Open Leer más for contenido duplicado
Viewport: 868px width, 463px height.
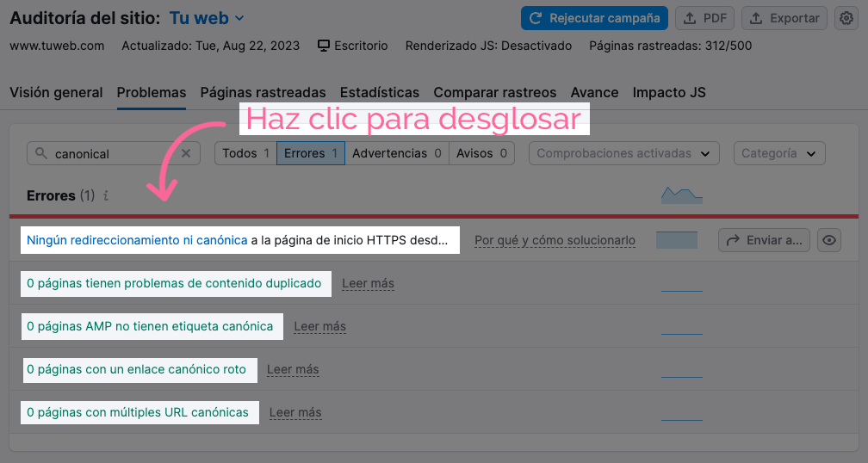[369, 283]
